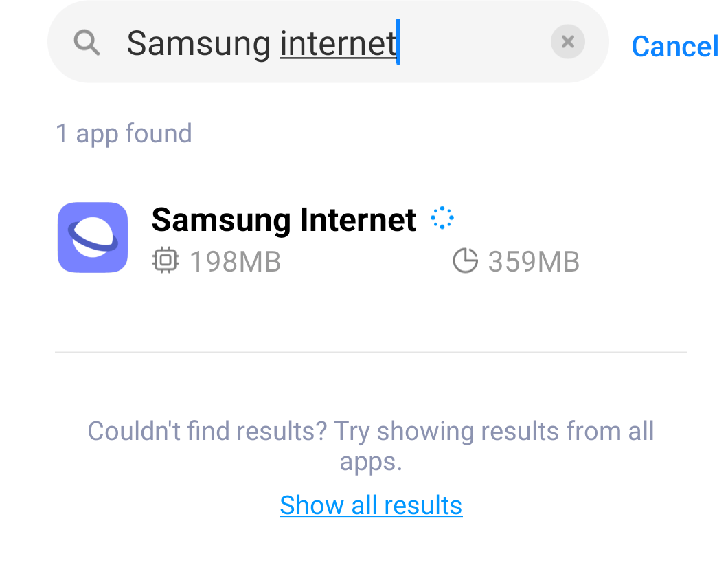Screen dimensions: 728x576
Task: Clear the search text with the X icon
Action: click(567, 42)
